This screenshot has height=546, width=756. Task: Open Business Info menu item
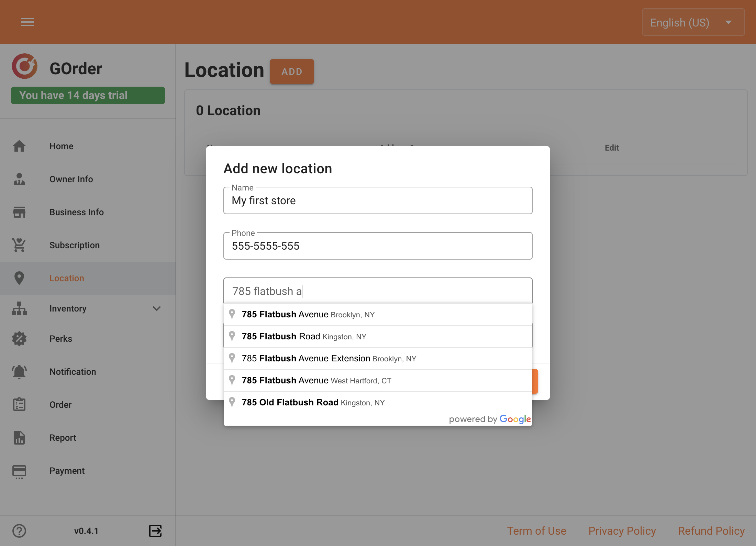(88, 212)
